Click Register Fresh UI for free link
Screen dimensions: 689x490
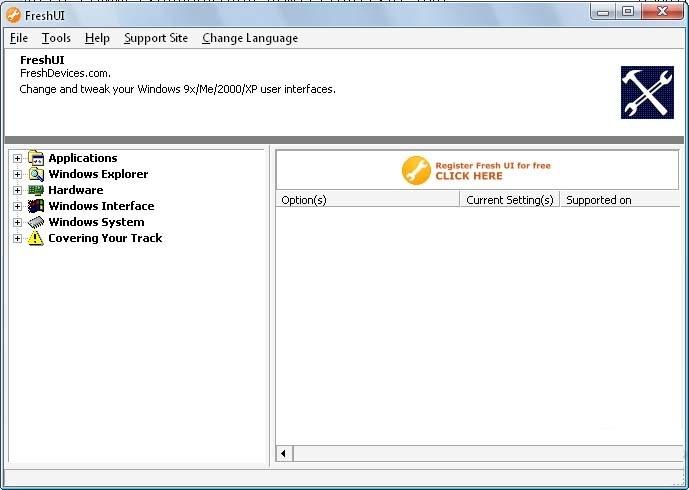click(493, 171)
